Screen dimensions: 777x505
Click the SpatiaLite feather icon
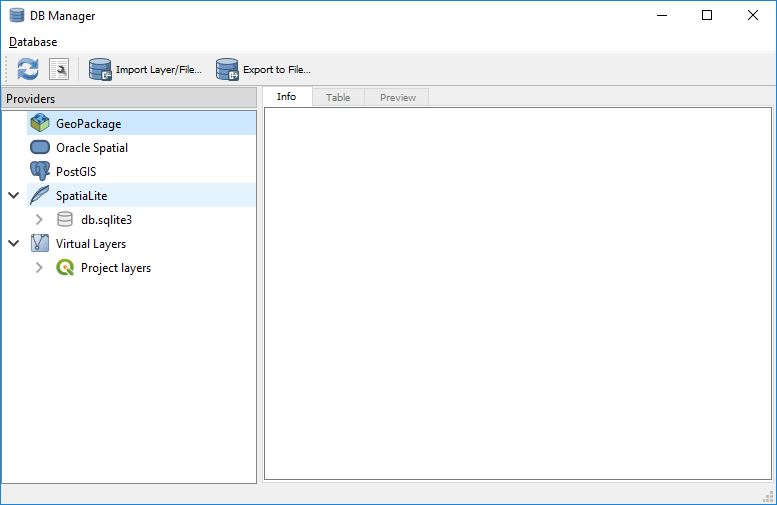40,195
